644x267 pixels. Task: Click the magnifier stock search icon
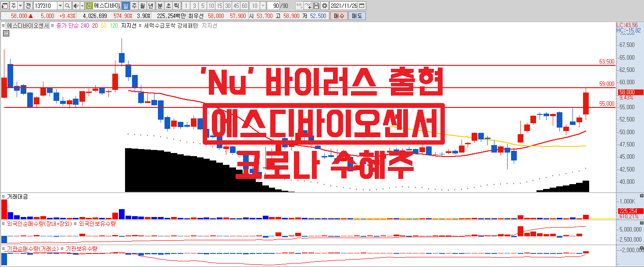[68, 6]
